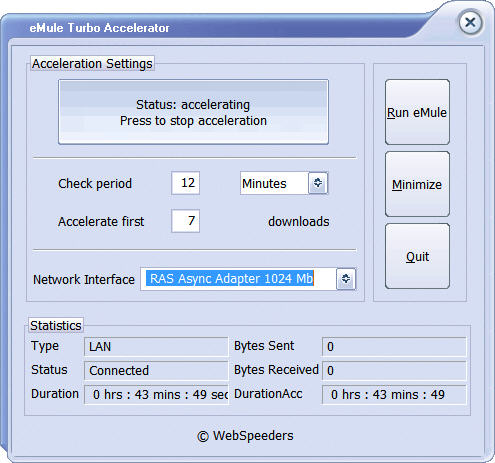Click the Duration label in Statistics
495x463 pixels.
point(55,394)
